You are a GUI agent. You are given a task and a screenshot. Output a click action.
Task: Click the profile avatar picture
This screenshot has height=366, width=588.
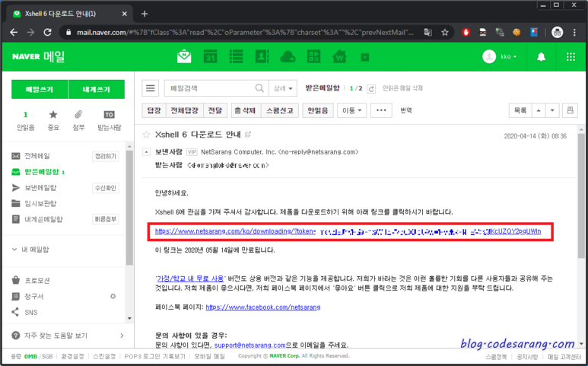pyautogui.click(x=489, y=56)
